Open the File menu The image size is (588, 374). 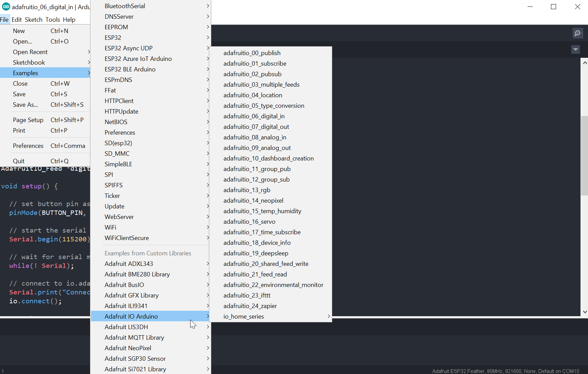tap(4, 20)
